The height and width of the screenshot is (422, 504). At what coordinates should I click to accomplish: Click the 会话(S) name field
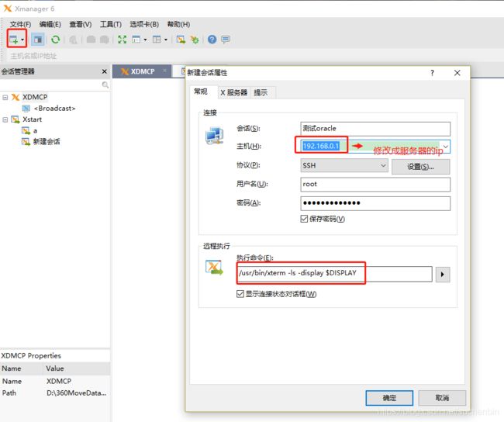(375, 129)
